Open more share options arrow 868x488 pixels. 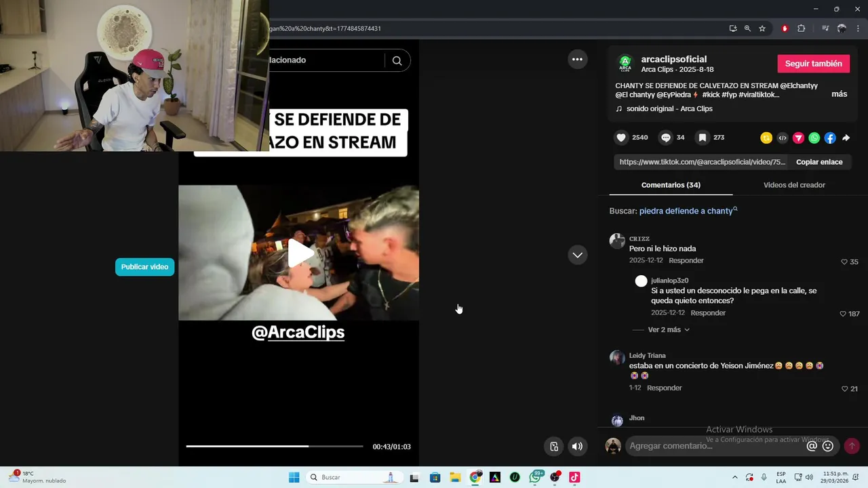[846, 138]
